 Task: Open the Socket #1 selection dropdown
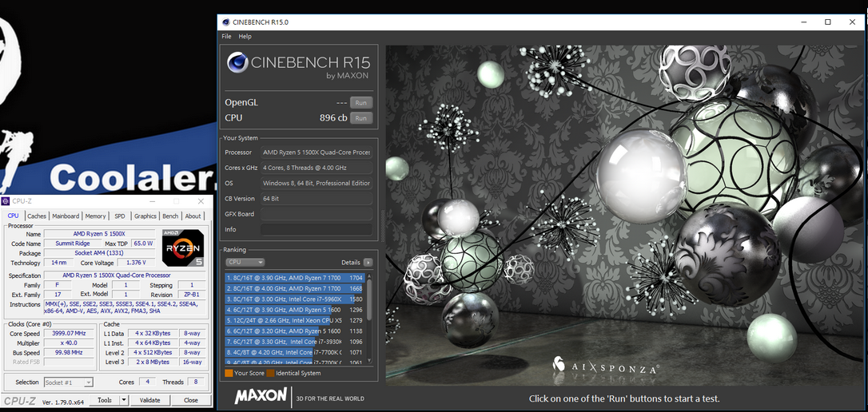click(69, 382)
